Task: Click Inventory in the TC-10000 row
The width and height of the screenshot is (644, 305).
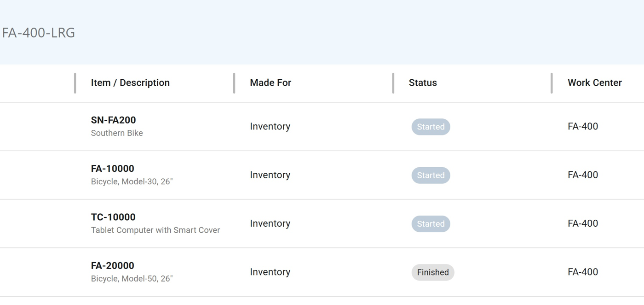Action: (x=270, y=223)
